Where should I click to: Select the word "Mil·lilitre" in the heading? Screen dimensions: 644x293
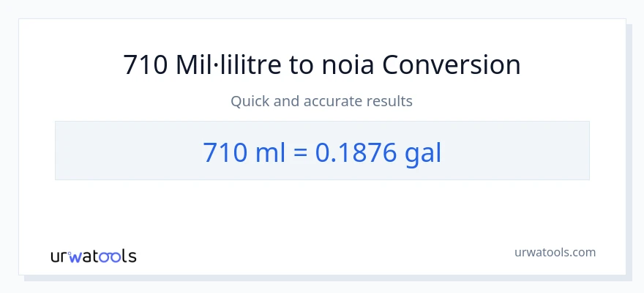[228, 65]
